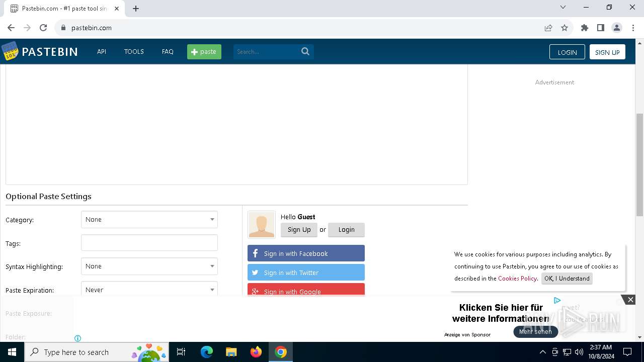Open the Cookies Policy link
The width and height of the screenshot is (644, 362).
(x=517, y=279)
